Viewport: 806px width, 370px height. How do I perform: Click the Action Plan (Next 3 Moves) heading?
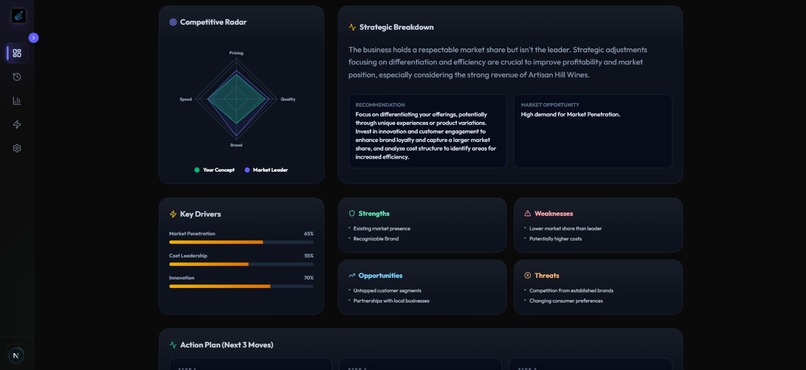[227, 345]
